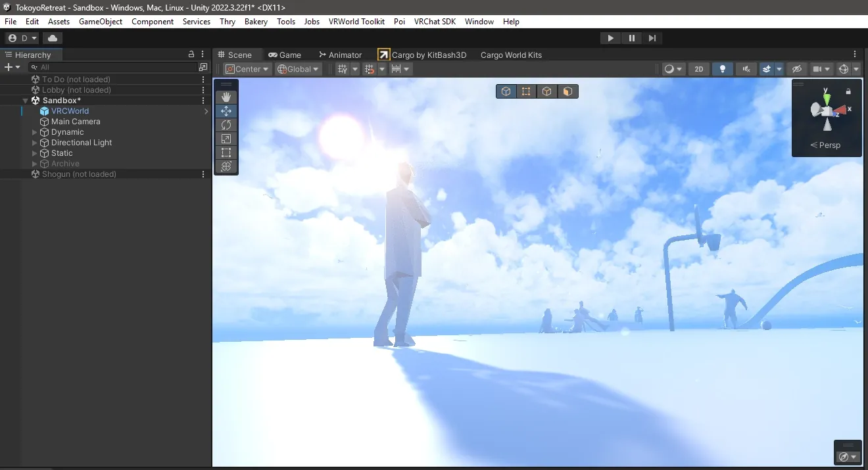Viewport: 868px width, 470px height.
Task: Start Play mode
Action: click(x=610, y=38)
